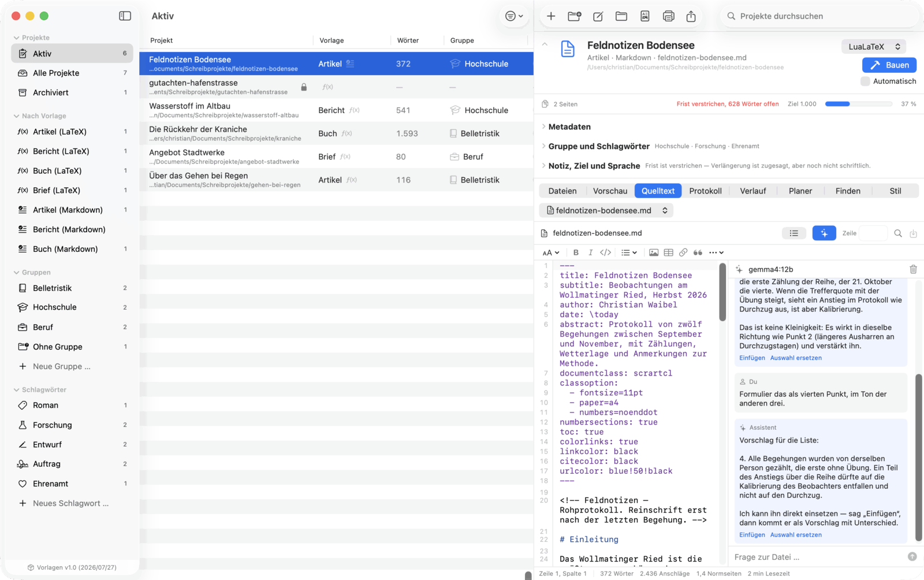Click the Zeile line number field
Screen dimensions: 924x580
(873, 233)
